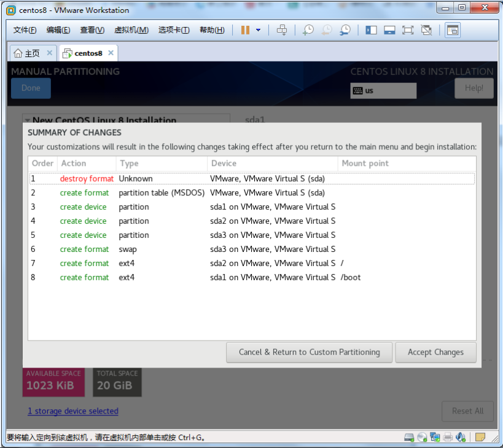Click the network adapter status icon

(x=435, y=438)
